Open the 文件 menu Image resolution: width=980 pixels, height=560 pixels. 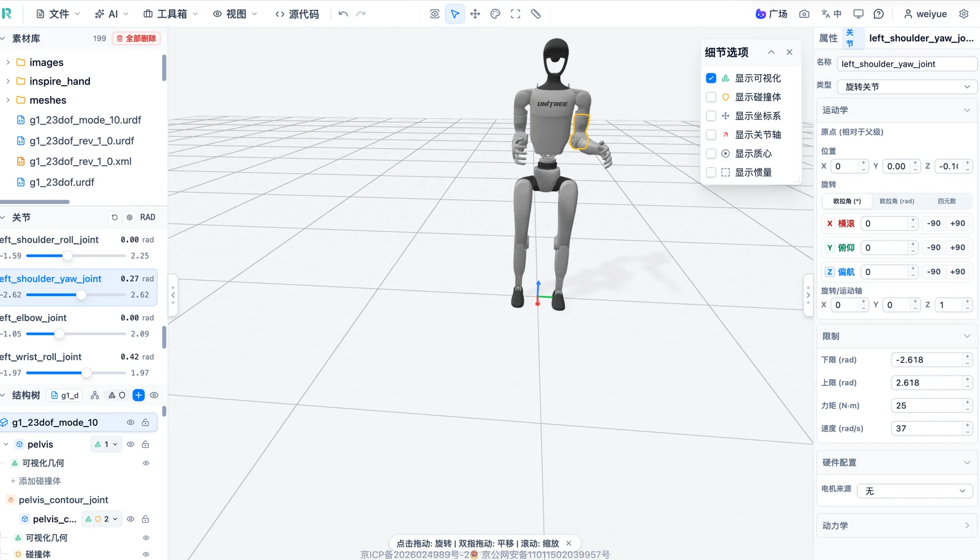[58, 13]
